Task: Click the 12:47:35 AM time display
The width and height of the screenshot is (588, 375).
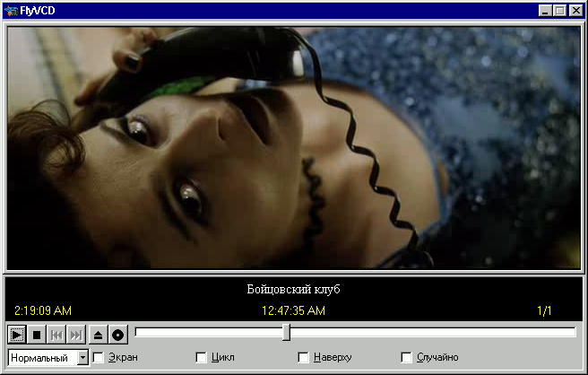Action: (293, 310)
